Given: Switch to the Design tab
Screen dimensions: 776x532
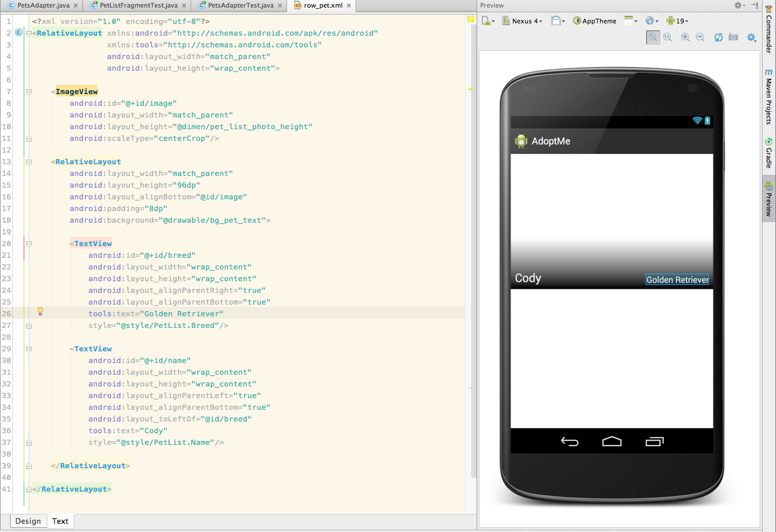Looking at the screenshot, I should point(28,521).
